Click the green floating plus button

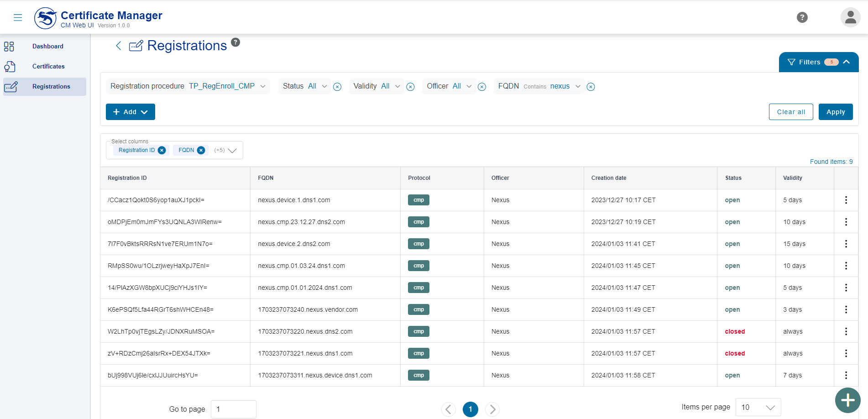pos(847,400)
